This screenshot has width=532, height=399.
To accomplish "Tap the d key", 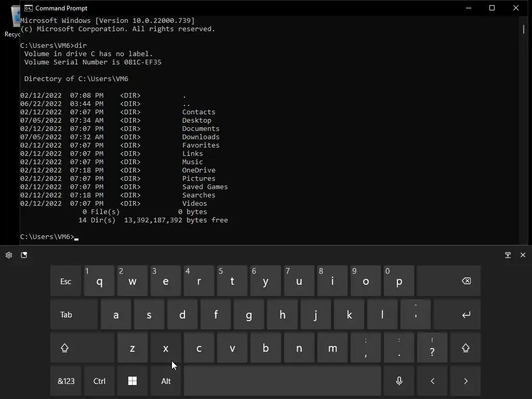I will pos(182,314).
